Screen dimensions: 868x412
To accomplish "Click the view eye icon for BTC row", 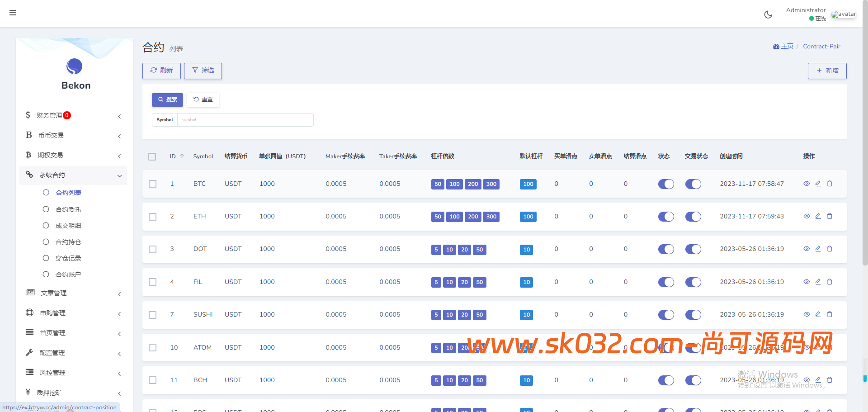I will click(x=807, y=184).
